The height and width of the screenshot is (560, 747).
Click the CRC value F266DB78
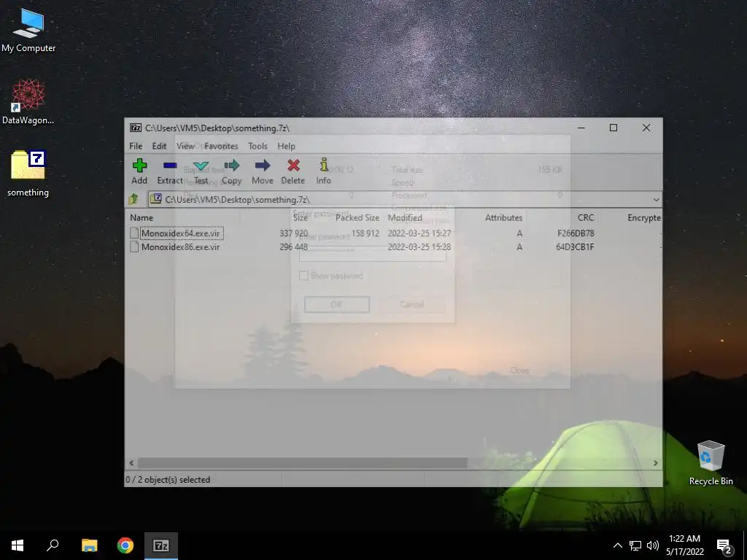pyautogui.click(x=576, y=233)
